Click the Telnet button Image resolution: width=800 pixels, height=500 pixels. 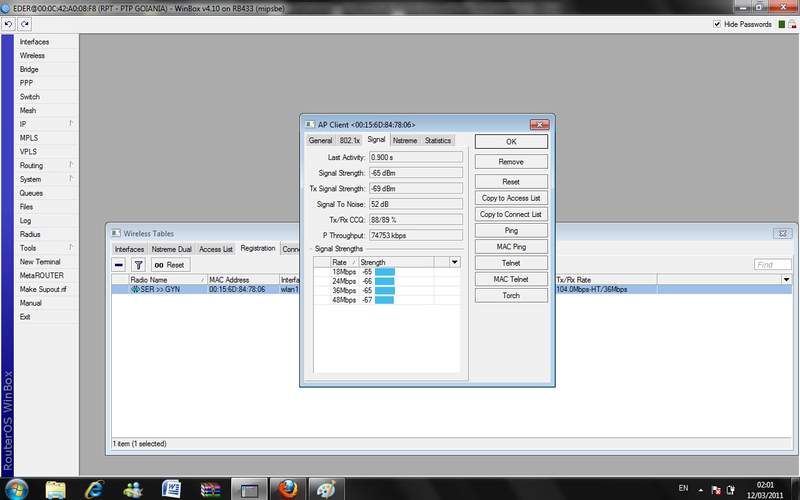click(511, 263)
